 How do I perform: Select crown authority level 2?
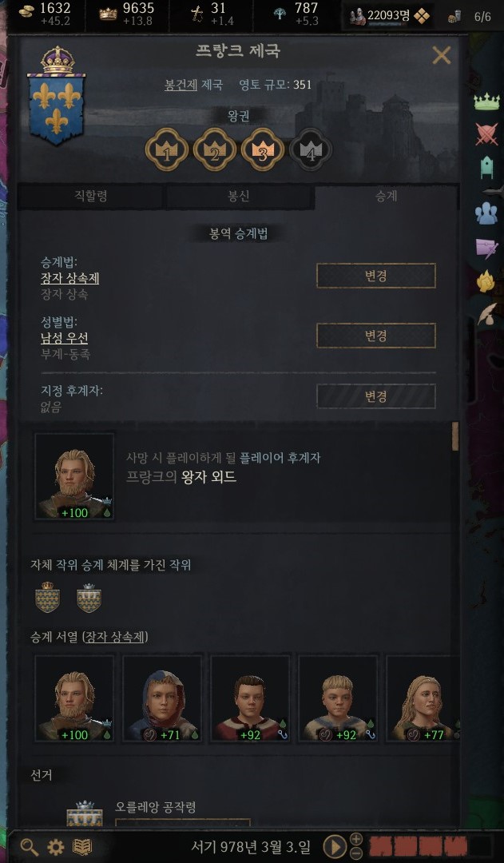[x=215, y=149]
